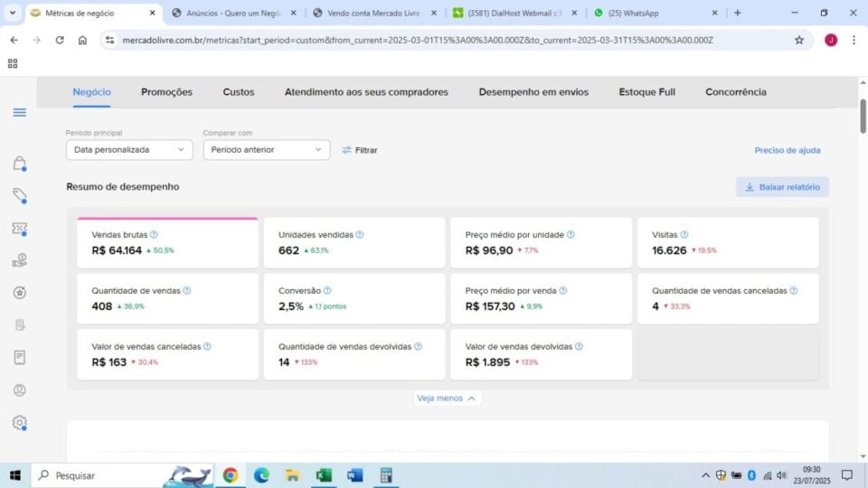Open the notification center icon
Screen dimensions: 868x488
point(846,475)
